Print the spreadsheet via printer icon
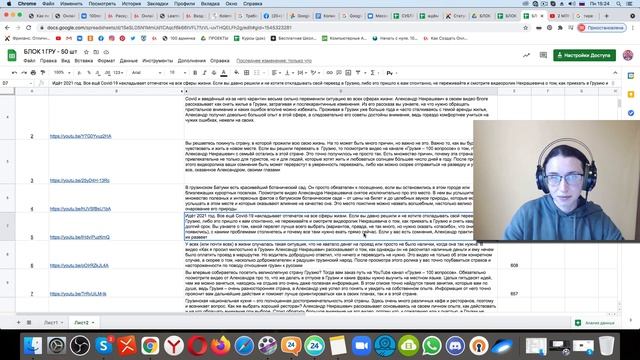This screenshot has width=640, height=360. tap(33, 73)
